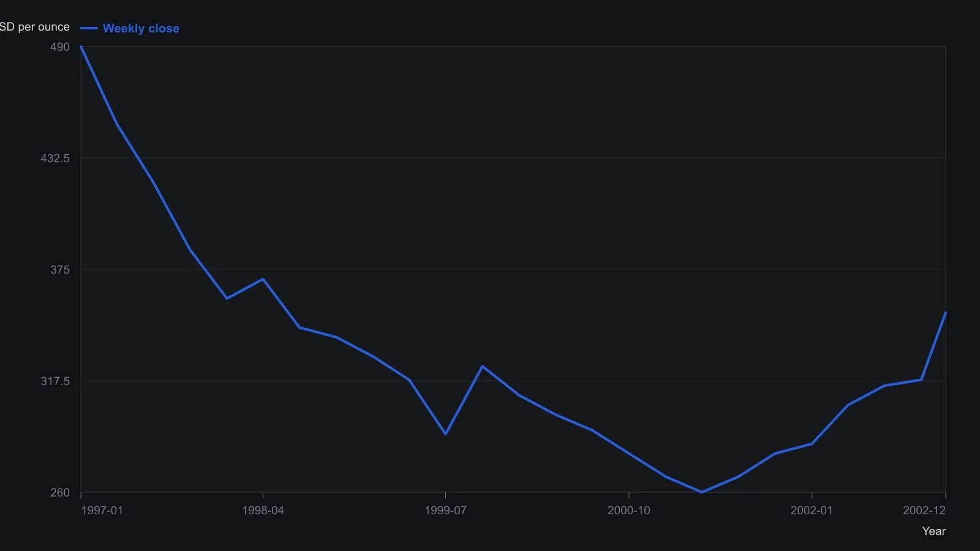Click the 1997-01 x-axis label
This screenshot has height=551, width=980.
(102, 511)
